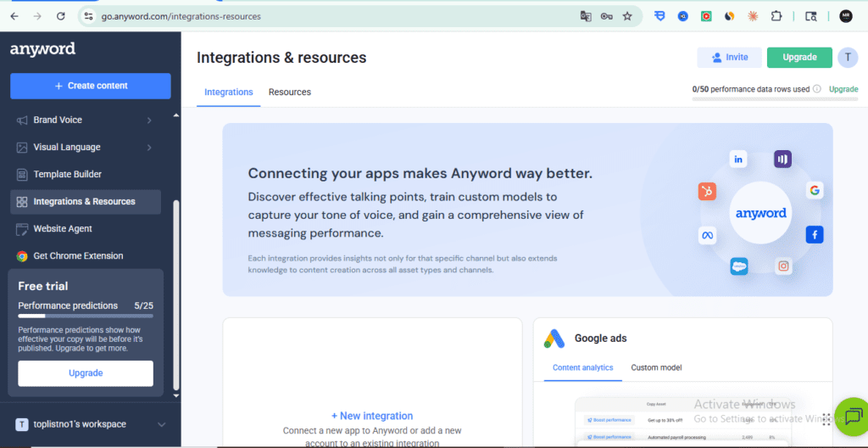Click the + New integration link
This screenshot has width=868, height=448.
(x=372, y=416)
